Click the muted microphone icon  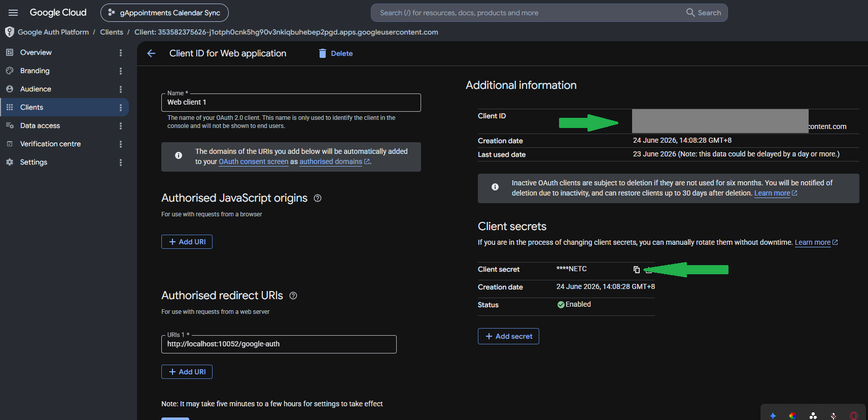click(834, 416)
